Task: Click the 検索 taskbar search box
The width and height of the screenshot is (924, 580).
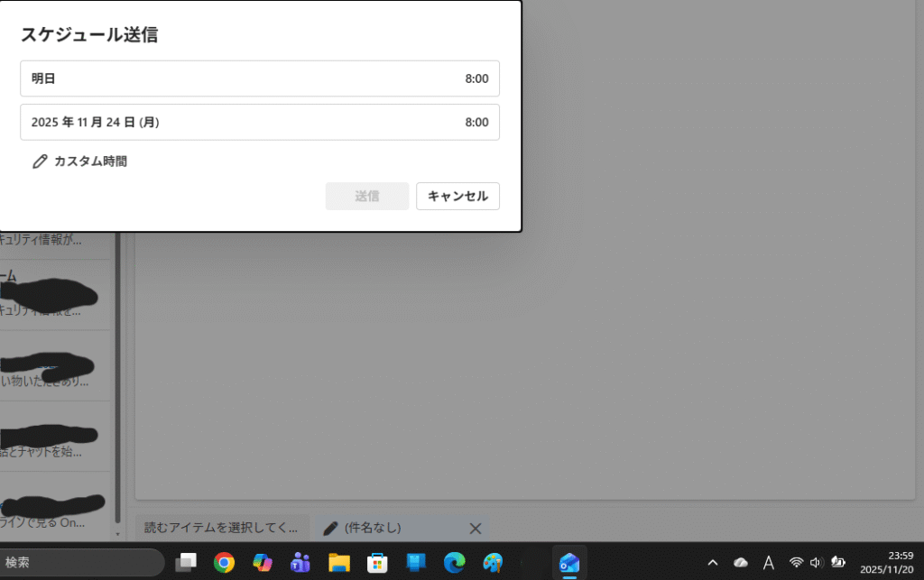Action: [81, 562]
